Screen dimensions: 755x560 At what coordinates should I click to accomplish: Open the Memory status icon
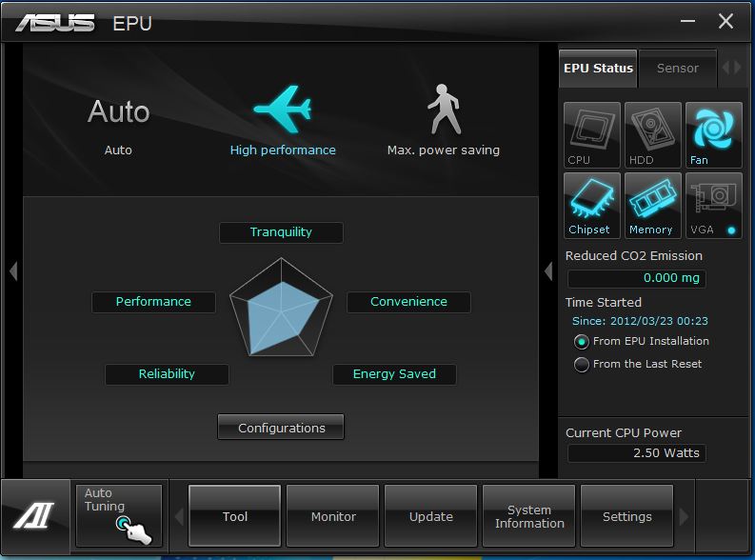(x=652, y=206)
